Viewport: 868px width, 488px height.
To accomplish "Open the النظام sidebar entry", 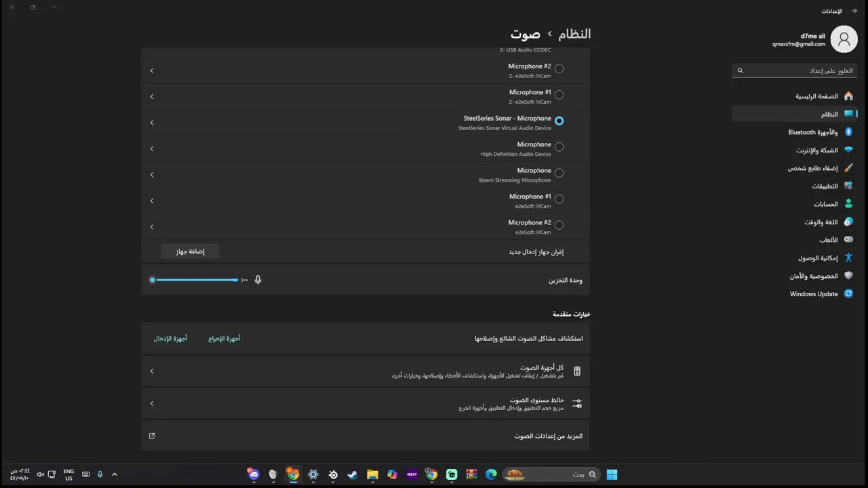I will (793, 114).
